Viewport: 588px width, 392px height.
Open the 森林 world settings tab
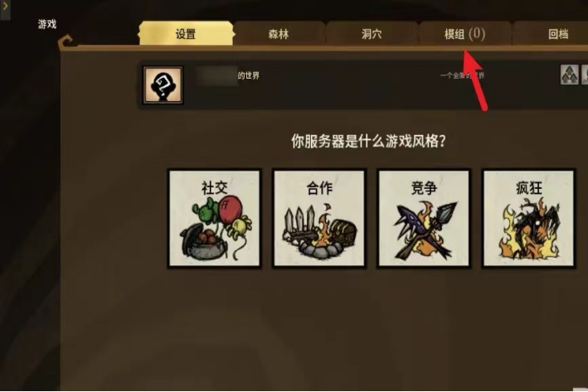(x=279, y=34)
